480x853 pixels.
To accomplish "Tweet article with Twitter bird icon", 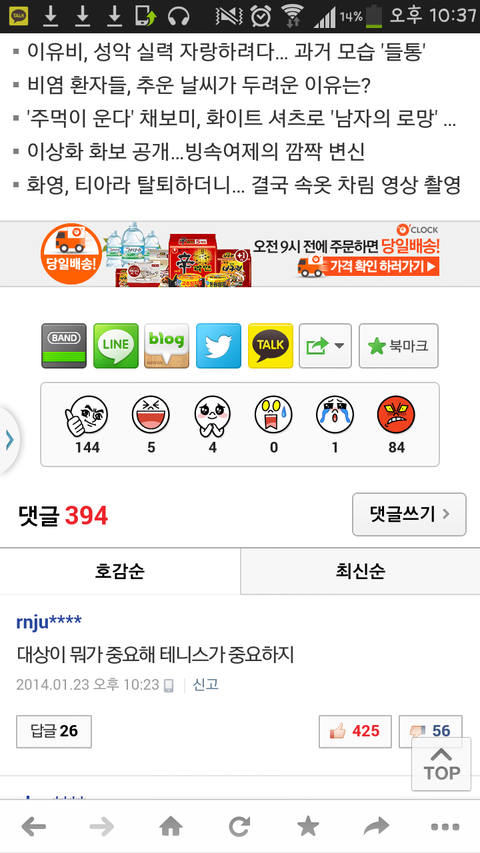I will [219, 346].
